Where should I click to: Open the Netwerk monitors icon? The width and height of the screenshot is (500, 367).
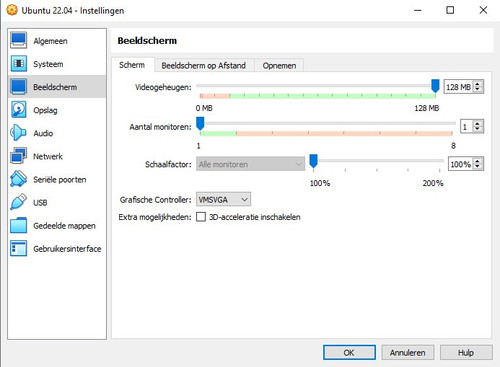(x=18, y=156)
